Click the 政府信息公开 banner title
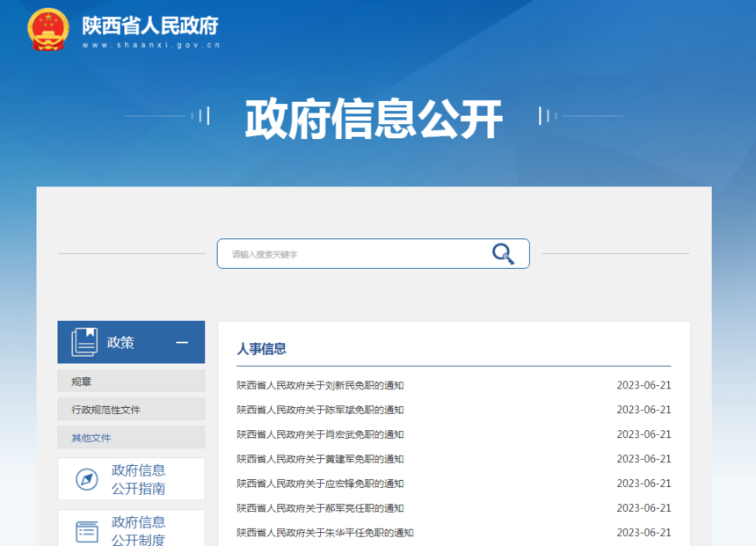The width and height of the screenshot is (756, 546). tap(374, 118)
